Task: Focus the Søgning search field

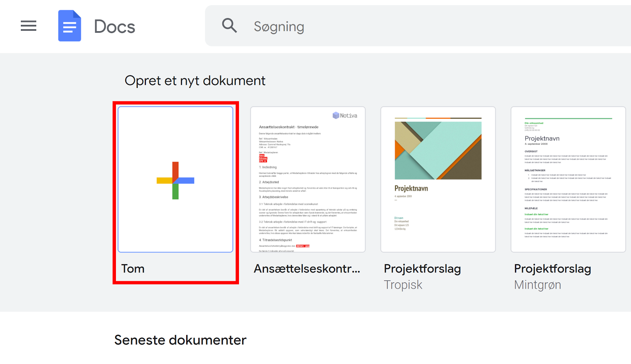Action: 355,26
